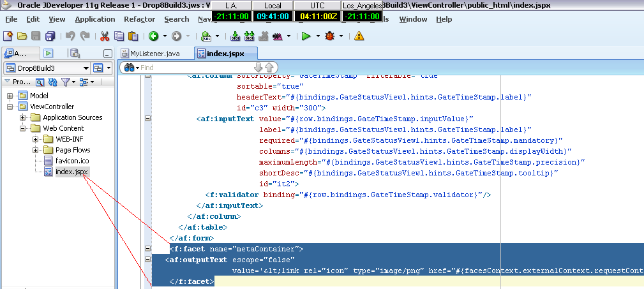Click inside the Find search field
644x289 pixels.
point(191,68)
